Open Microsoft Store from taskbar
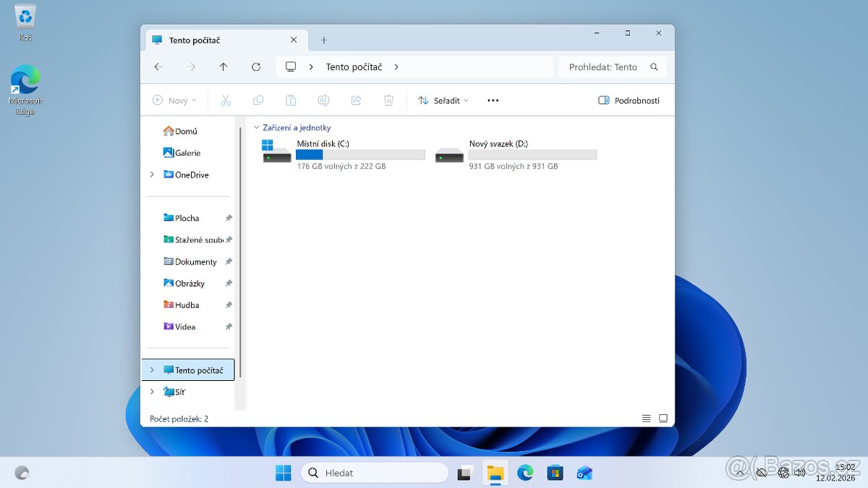The height and width of the screenshot is (488, 868). [555, 473]
